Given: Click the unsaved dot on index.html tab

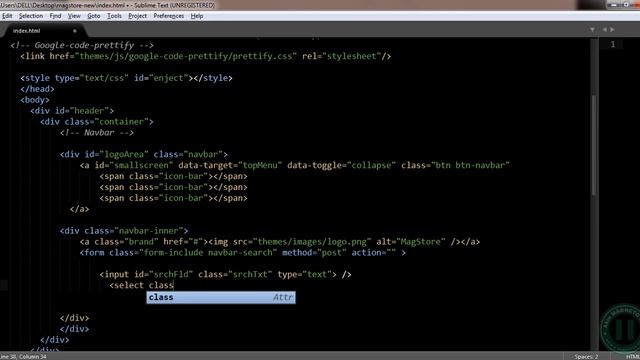Looking at the screenshot, I should click(x=74, y=31).
